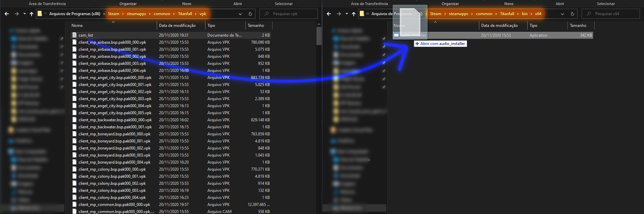Click icon of client_mp_boneyard.bsp.pak000_001.vpk

[x=75, y=141]
